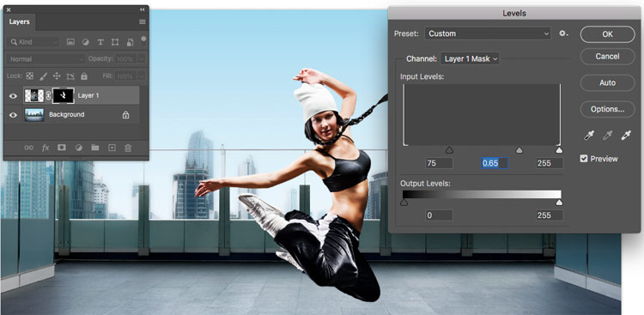Hide the Background layer visibility eye
The width and height of the screenshot is (644, 315).
13,115
